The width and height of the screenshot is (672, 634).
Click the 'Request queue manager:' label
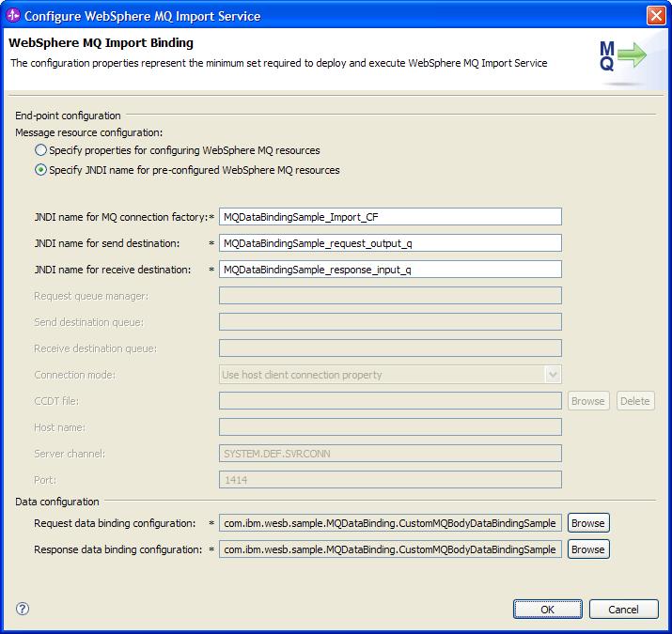click(x=91, y=296)
